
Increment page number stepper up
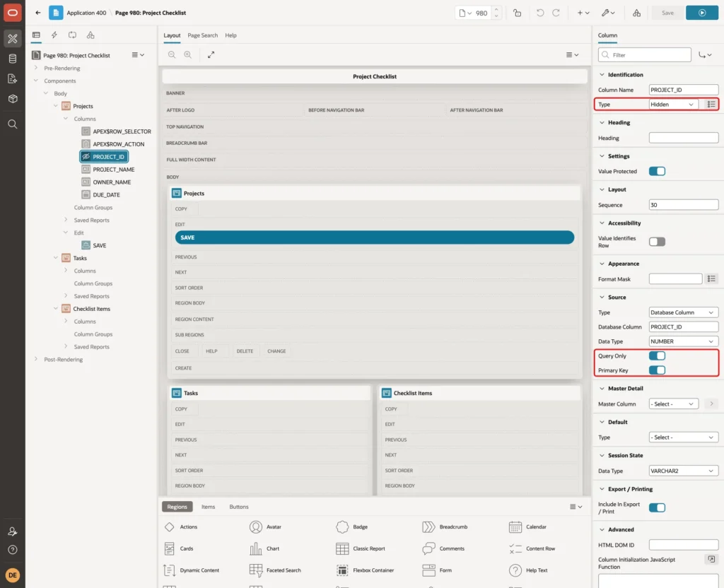pyautogui.click(x=496, y=9)
